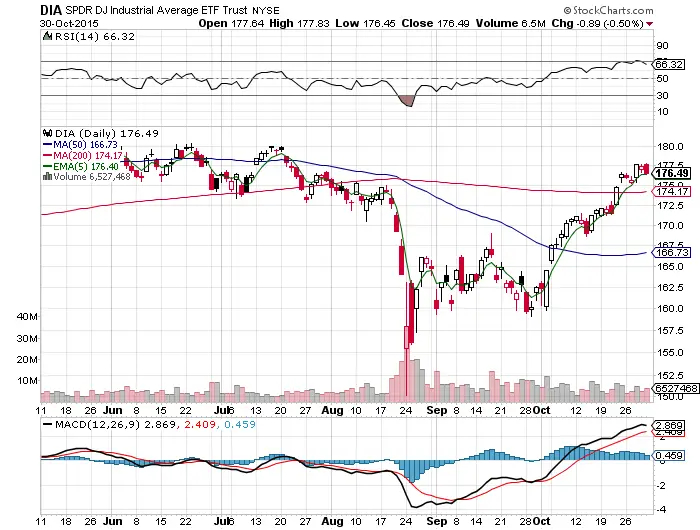Click the MACD(12,26,9) legend label
Screen dimensions: 700x530
[97, 424]
